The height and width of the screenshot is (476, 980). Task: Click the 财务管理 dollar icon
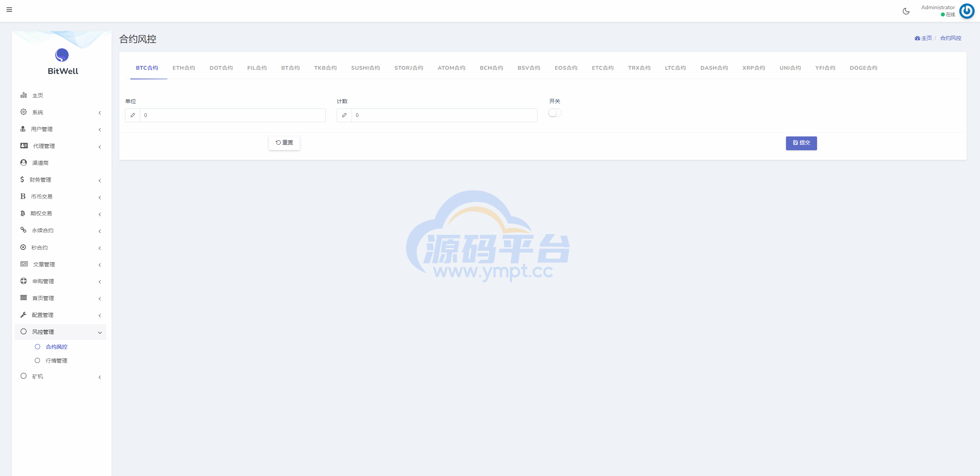[x=22, y=179]
